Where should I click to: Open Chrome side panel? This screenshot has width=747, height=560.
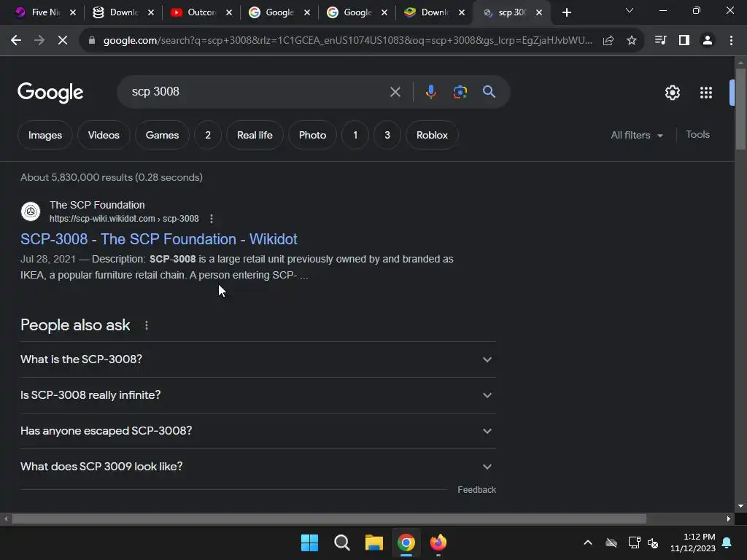coord(684,41)
